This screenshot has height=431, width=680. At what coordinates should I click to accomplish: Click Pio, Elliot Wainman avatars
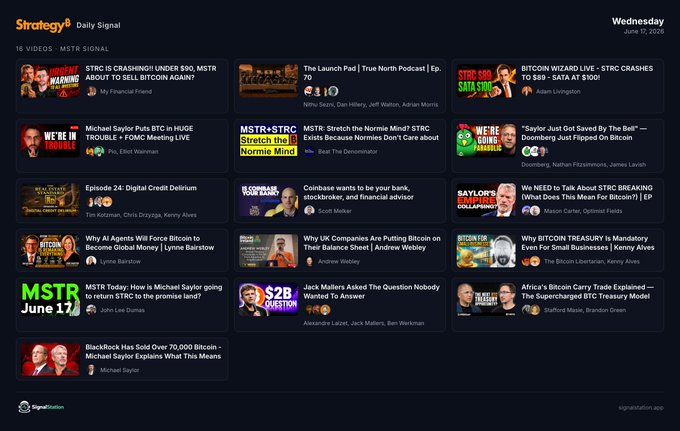pos(95,151)
